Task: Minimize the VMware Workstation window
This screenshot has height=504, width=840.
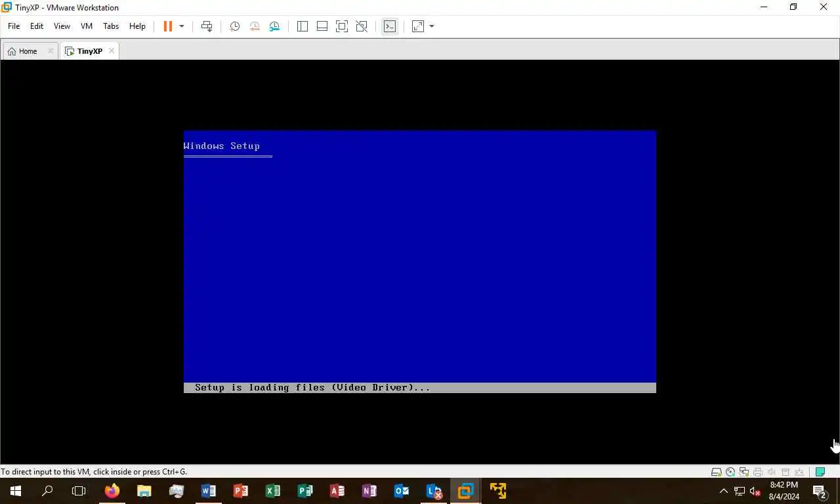Action: (764, 7)
